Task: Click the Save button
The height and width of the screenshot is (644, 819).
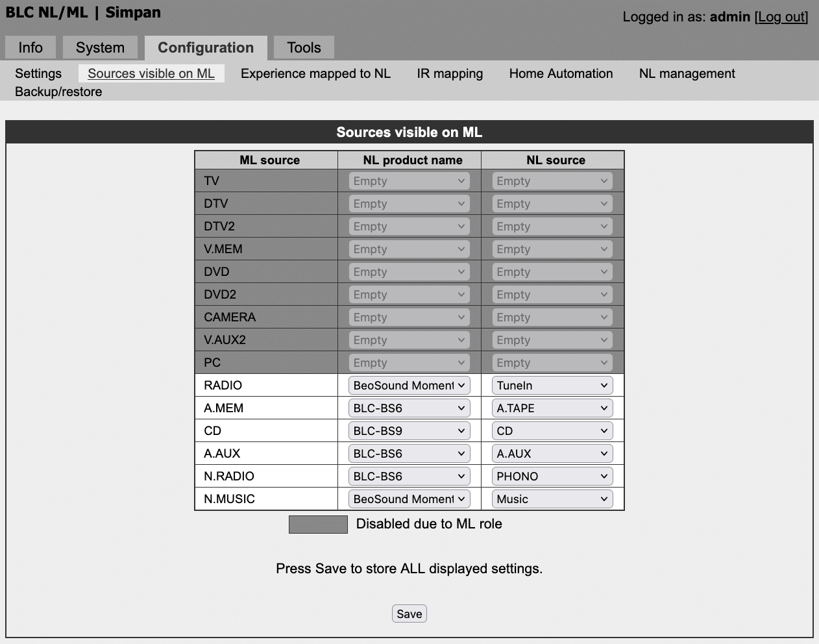Action: coord(409,613)
